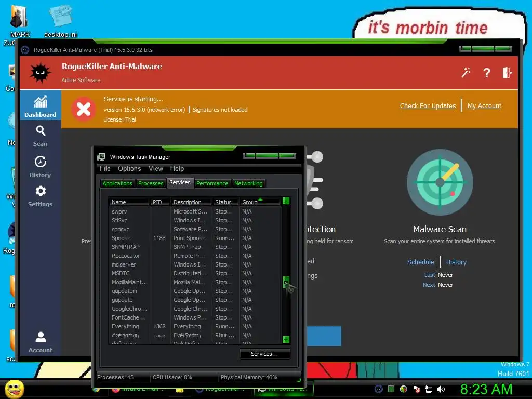Screen dimensions: 532x399
Task: Click the Schedule link under Malware Scan
Action: tap(420, 262)
